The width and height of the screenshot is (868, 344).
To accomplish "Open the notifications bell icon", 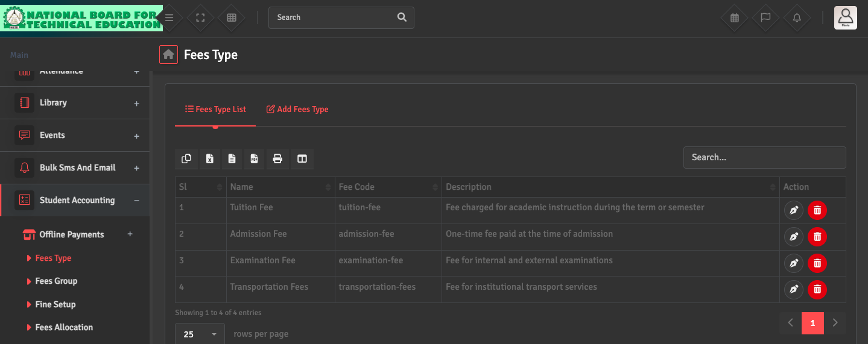I will (797, 18).
